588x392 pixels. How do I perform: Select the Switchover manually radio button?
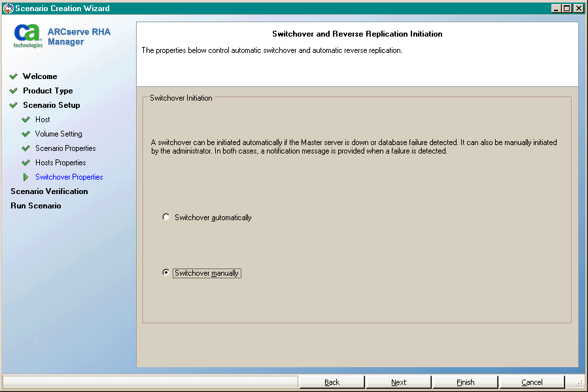pos(166,272)
